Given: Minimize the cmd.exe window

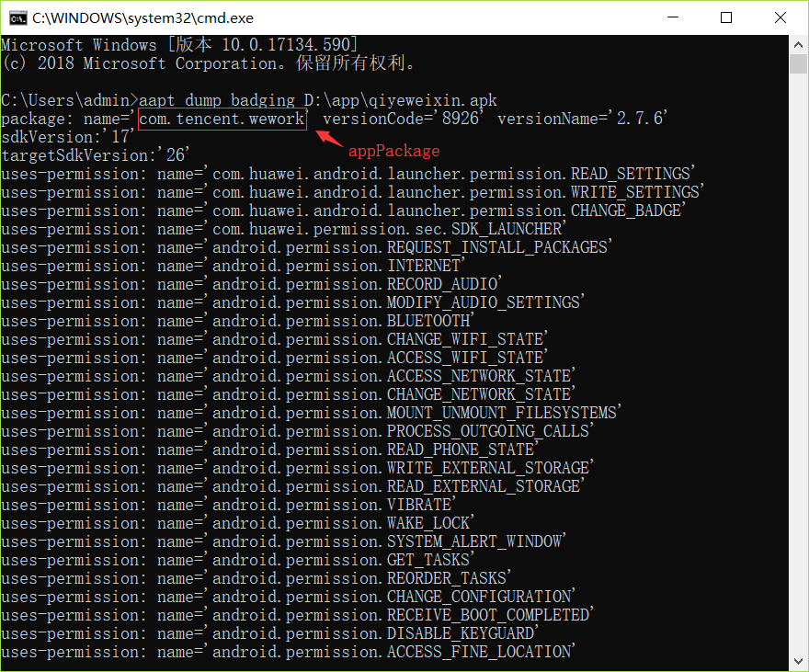Looking at the screenshot, I should (673, 17).
